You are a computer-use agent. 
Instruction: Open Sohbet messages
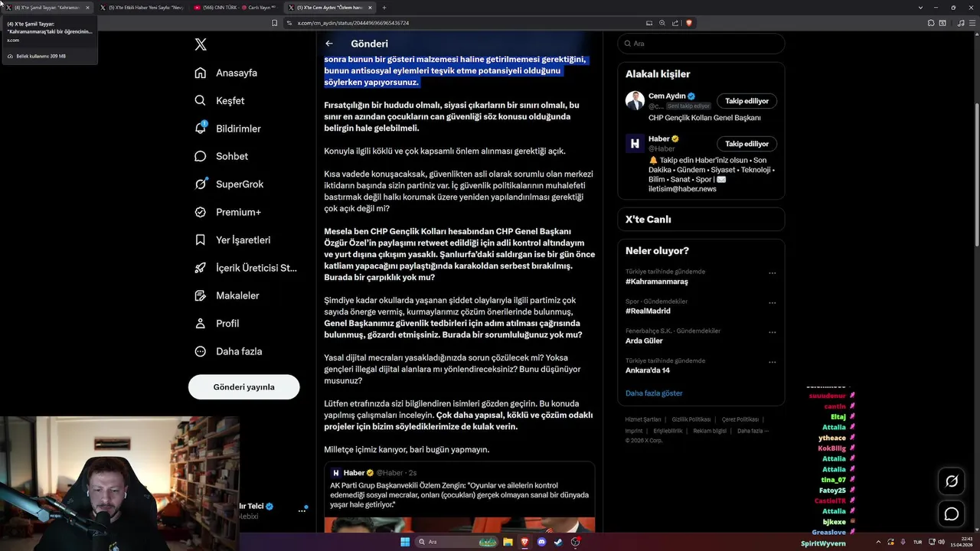[221, 156]
